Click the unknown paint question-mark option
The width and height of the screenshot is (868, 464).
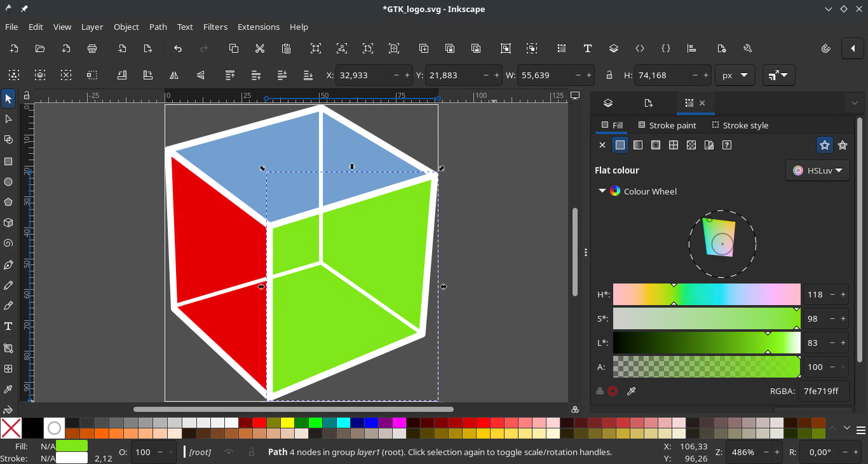point(727,145)
